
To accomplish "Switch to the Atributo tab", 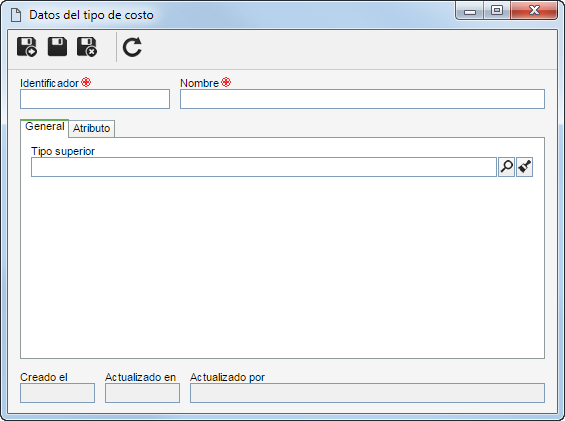I will [x=92, y=129].
